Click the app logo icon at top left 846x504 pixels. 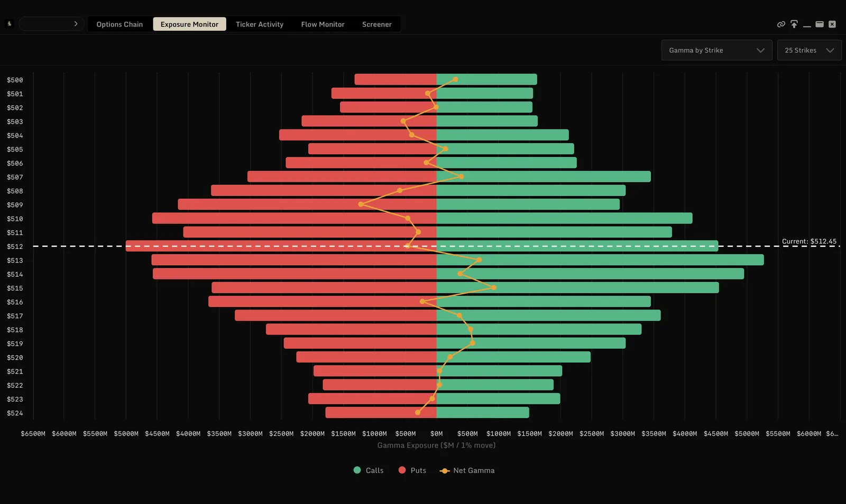click(9, 24)
